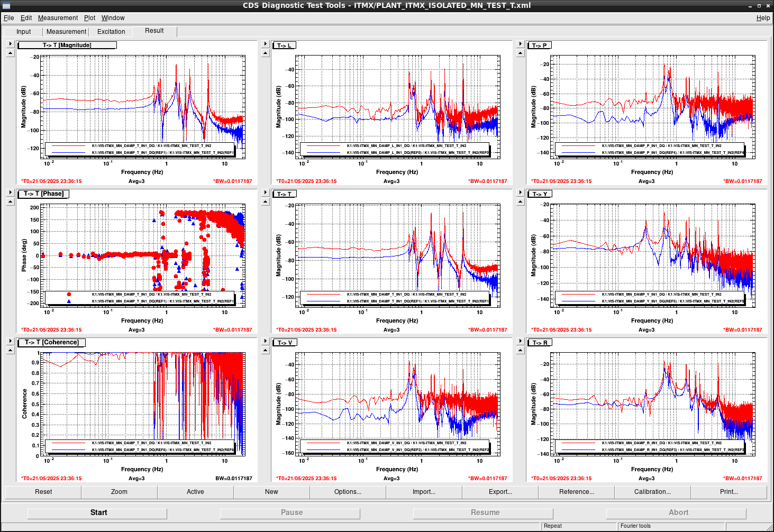This screenshot has height=532, width=774.
Task: Click the Resume button
Action: click(x=484, y=513)
